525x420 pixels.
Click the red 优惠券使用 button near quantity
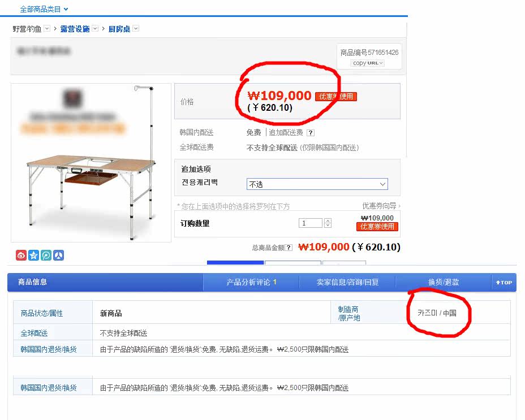377,227
